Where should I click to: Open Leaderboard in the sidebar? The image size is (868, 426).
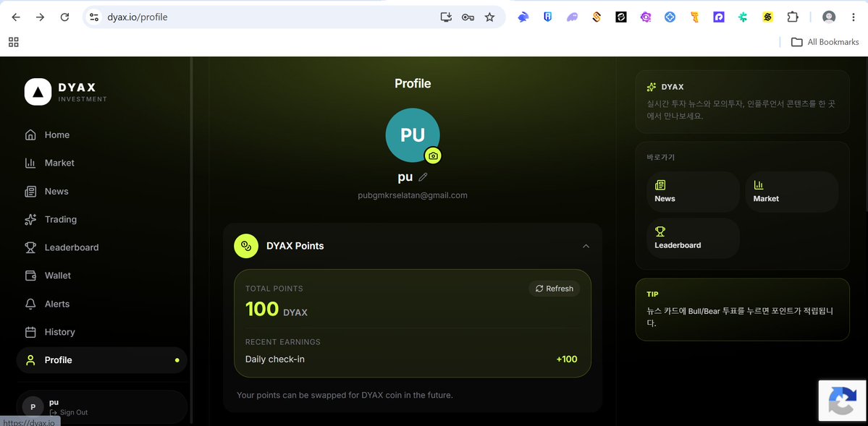coord(102,247)
